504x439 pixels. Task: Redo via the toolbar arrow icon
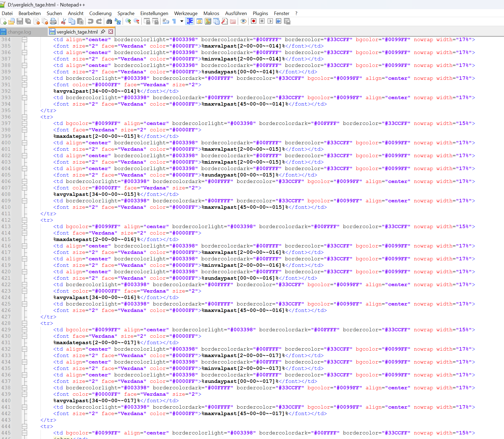pyautogui.click(x=99, y=21)
